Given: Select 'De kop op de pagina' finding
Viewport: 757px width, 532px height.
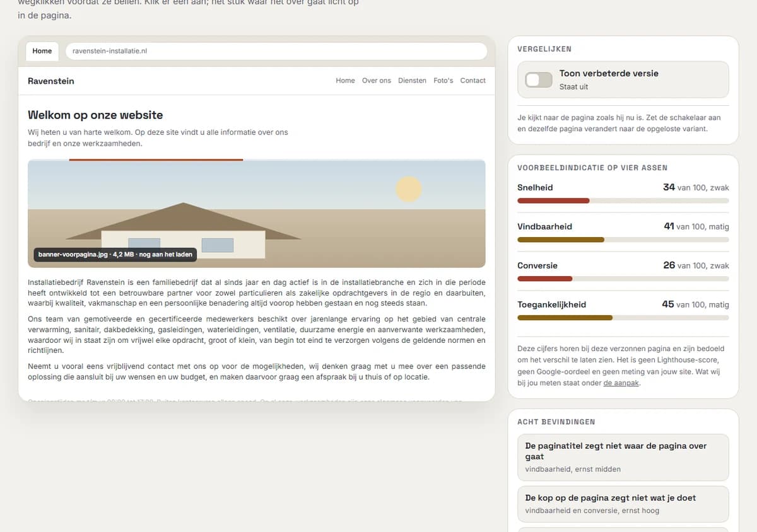Looking at the screenshot, I should pyautogui.click(x=623, y=504).
